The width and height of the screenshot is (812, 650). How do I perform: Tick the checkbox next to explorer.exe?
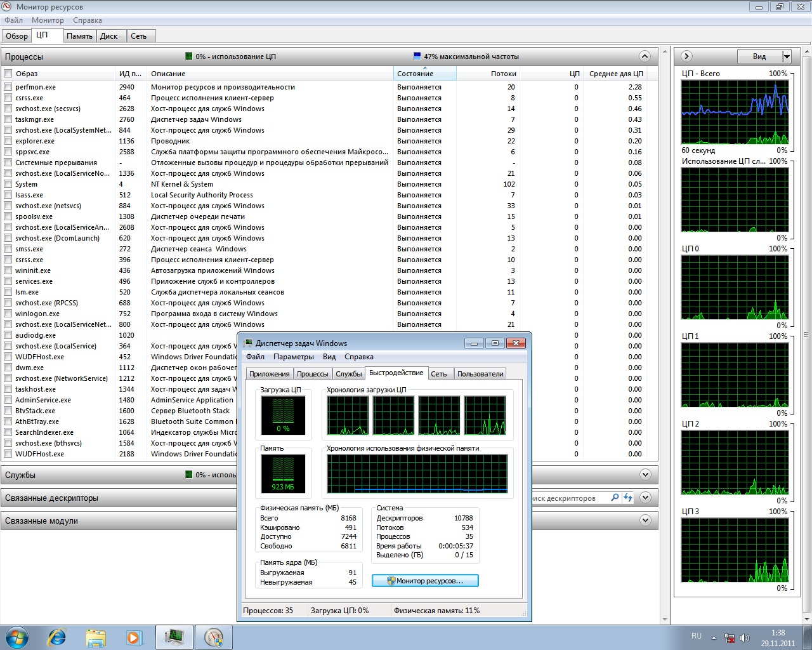[8, 141]
